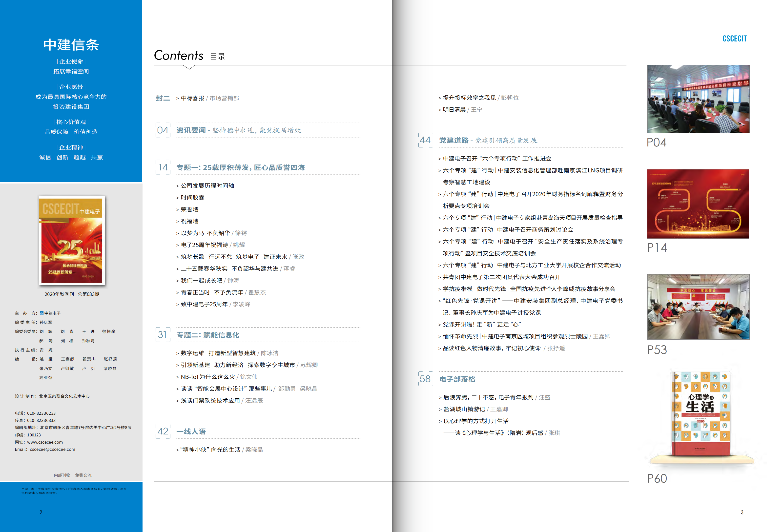Click the 中建信条 title
The image size is (784, 532).
(71, 44)
